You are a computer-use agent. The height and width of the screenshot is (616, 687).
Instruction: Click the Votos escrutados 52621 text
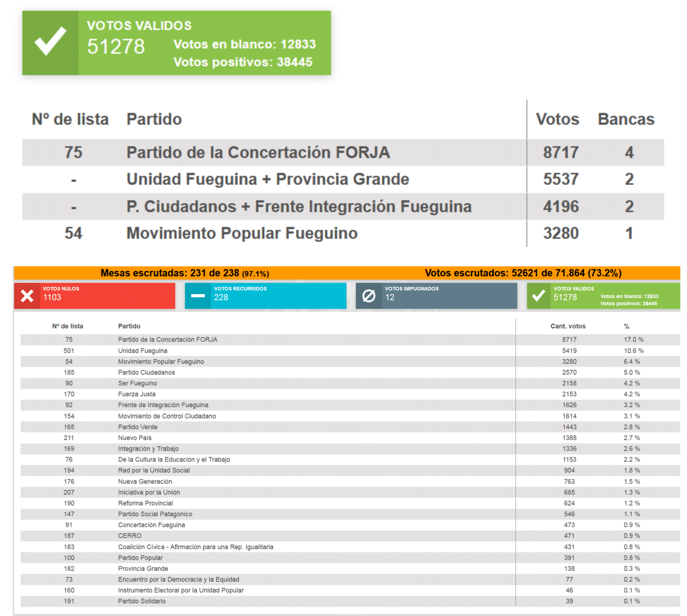point(523,273)
